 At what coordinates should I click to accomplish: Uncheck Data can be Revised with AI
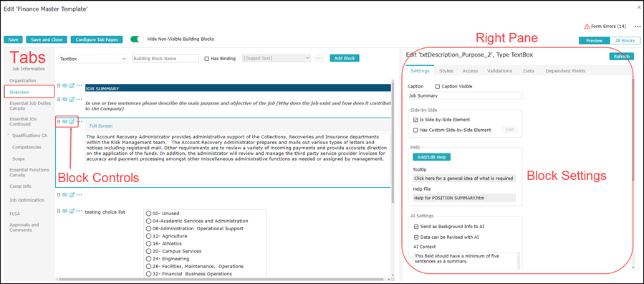click(x=416, y=237)
